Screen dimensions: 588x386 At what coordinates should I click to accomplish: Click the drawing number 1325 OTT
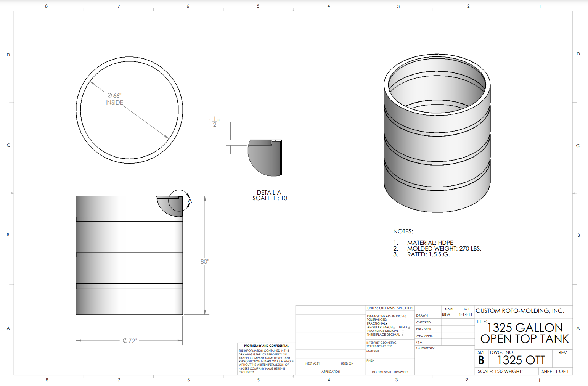[x=521, y=360]
